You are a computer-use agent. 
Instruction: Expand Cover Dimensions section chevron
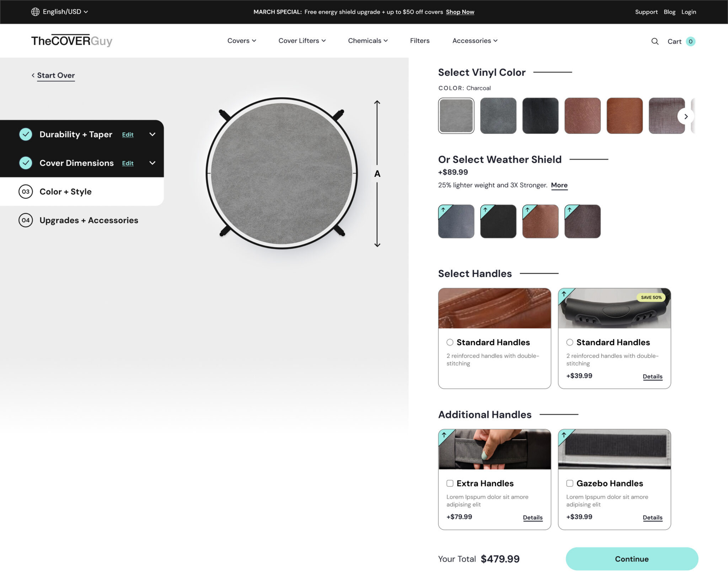[x=152, y=163]
